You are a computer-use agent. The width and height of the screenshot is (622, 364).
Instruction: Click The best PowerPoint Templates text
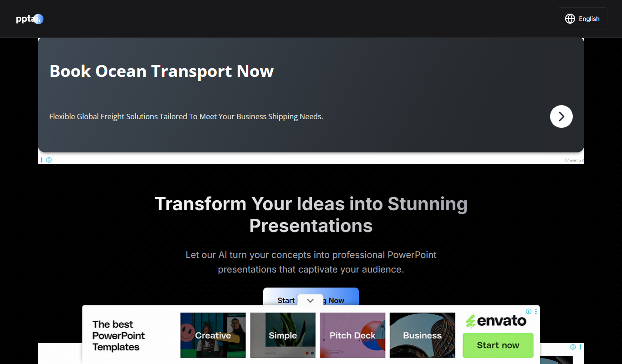tap(118, 336)
